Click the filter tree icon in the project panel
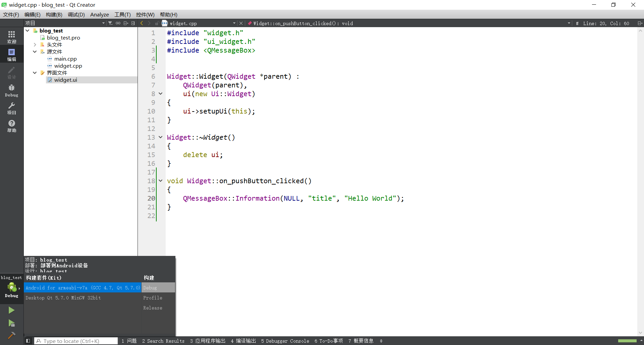This screenshot has width=644, height=345. (x=110, y=23)
